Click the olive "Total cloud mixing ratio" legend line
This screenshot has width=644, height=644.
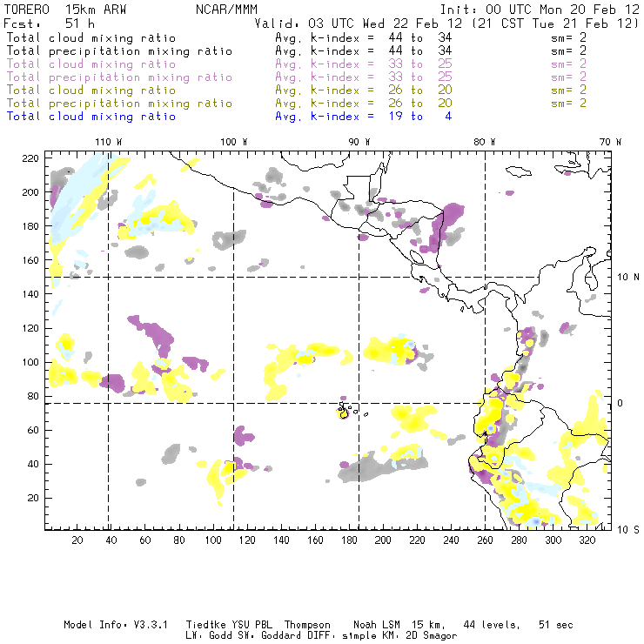(91, 91)
